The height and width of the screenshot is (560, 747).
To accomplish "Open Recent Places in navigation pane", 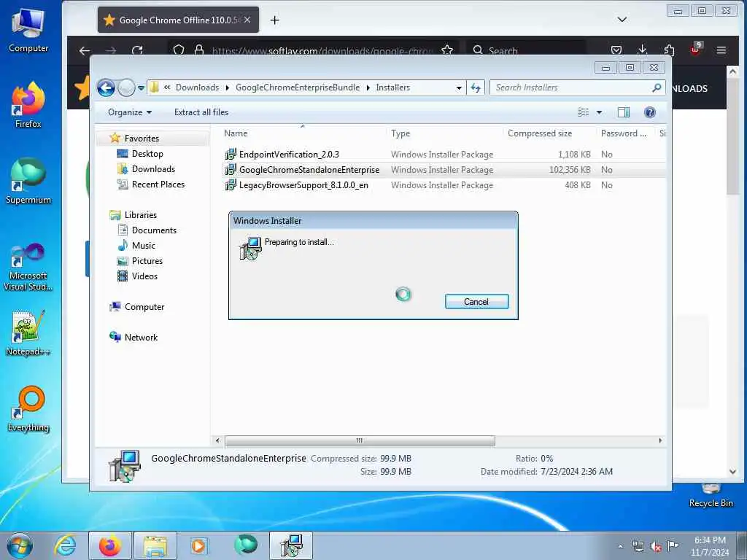I will click(158, 184).
